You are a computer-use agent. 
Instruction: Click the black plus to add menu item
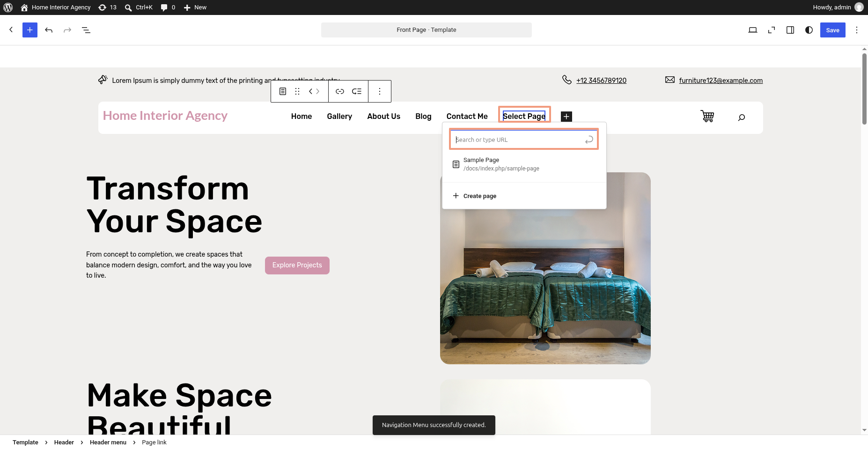[x=566, y=116]
